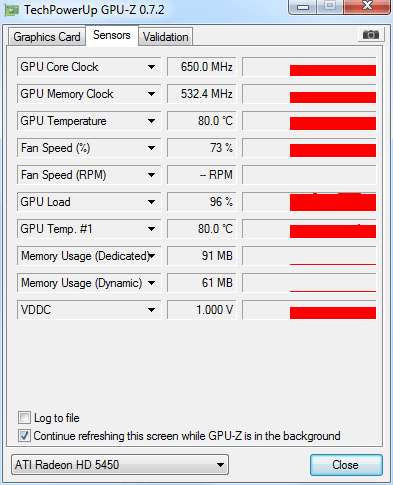This screenshot has height=485, width=393.
Task: Open the GPU Load sensor dropdown
Action: point(151,202)
